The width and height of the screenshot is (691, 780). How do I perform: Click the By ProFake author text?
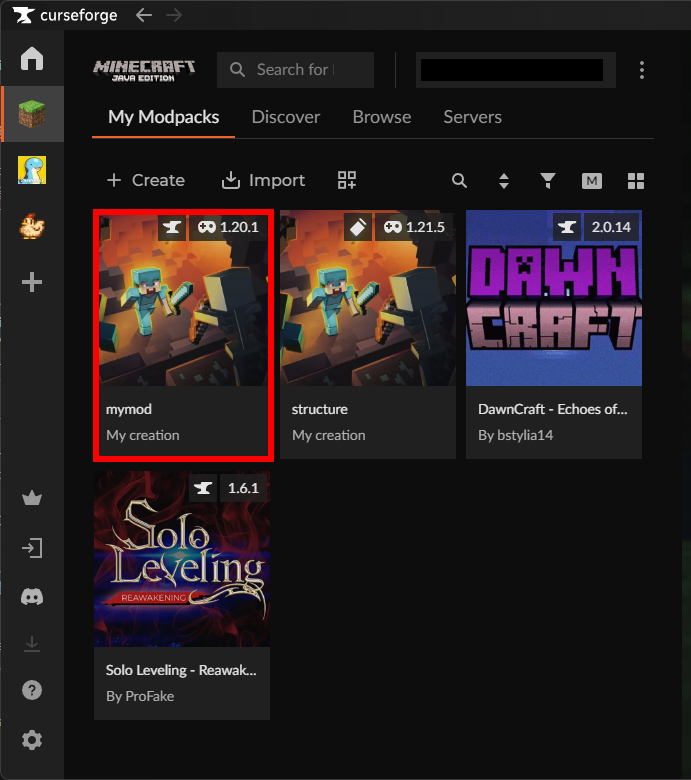point(140,696)
